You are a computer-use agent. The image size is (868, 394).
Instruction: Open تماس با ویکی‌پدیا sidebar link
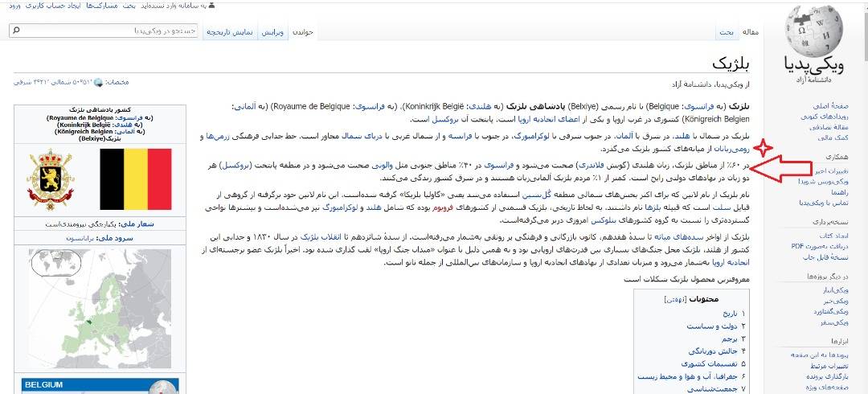[x=825, y=203]
